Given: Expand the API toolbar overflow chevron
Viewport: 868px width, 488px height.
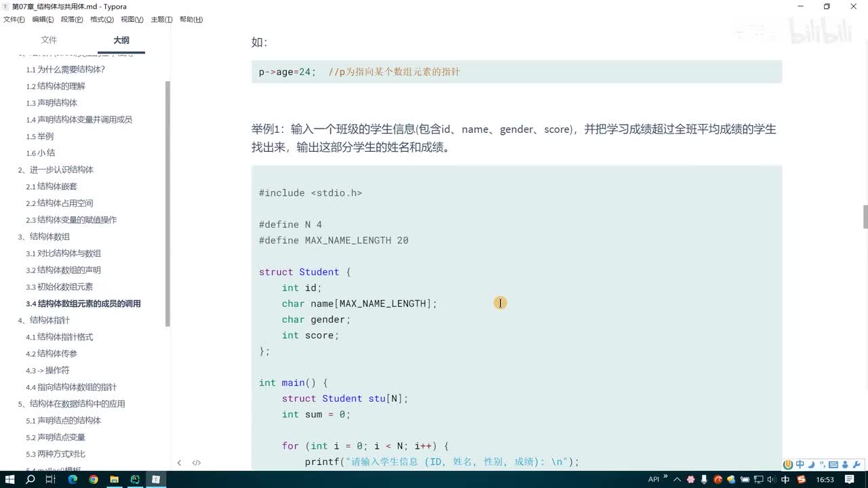Looking at the screenshot, I should coord(665,477).
